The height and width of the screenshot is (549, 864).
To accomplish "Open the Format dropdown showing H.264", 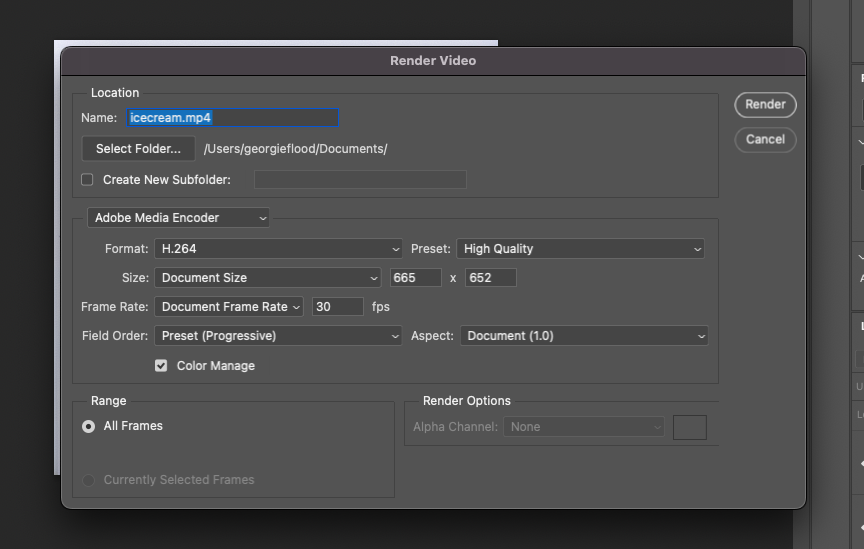I will [279, 249].
